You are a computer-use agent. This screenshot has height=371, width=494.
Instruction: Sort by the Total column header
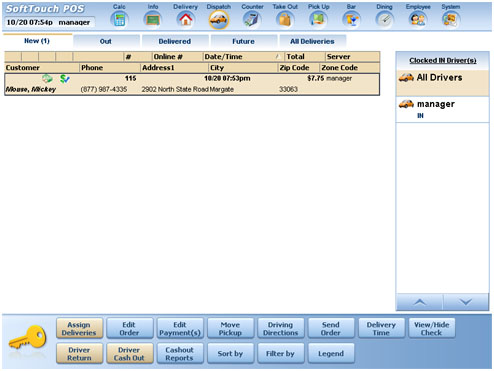coord(305,57)
